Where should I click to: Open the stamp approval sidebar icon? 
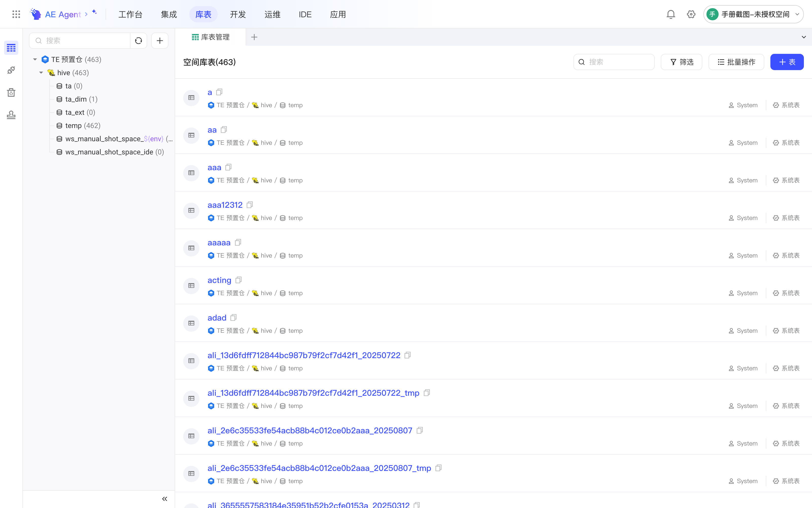coord(11,115)
